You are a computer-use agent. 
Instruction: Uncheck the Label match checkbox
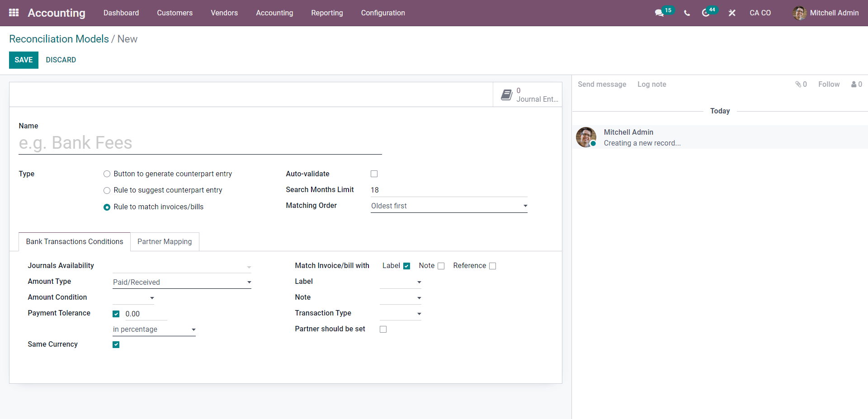(406, 266)
